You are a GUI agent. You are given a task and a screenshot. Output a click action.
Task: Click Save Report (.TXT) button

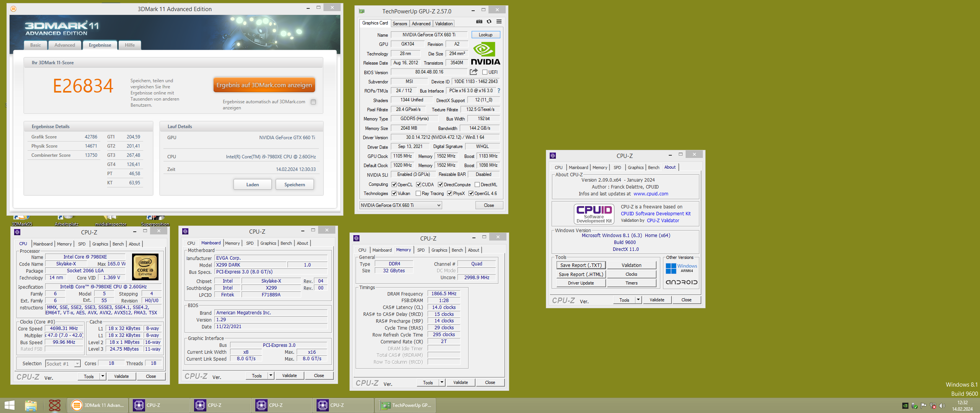coord(581,265)
